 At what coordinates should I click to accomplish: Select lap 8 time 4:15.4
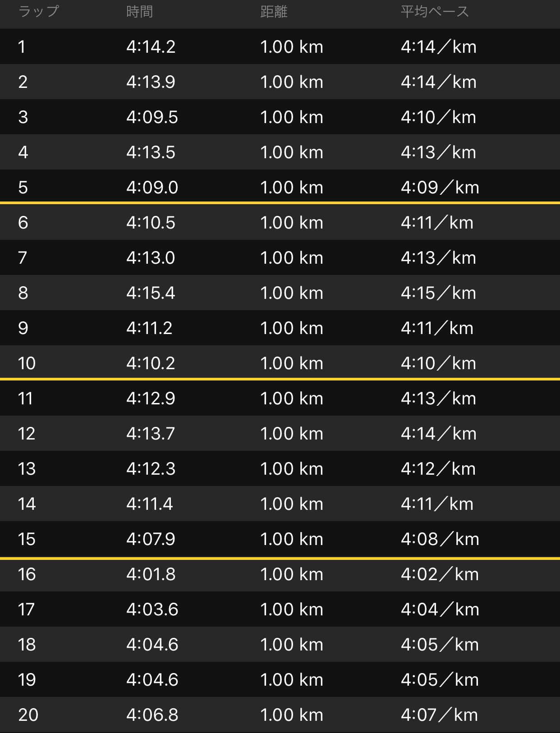tap(151, 293)
